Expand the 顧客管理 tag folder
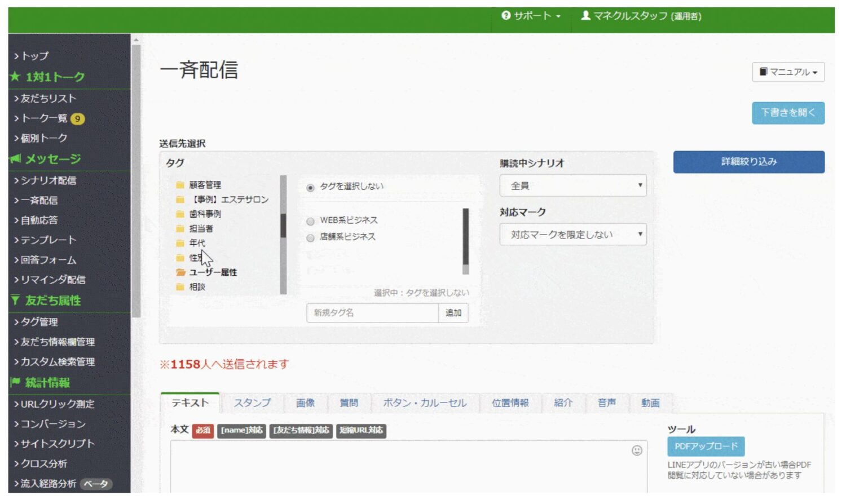The width and height of the screenshot is (846, 504). click(205, 185)
